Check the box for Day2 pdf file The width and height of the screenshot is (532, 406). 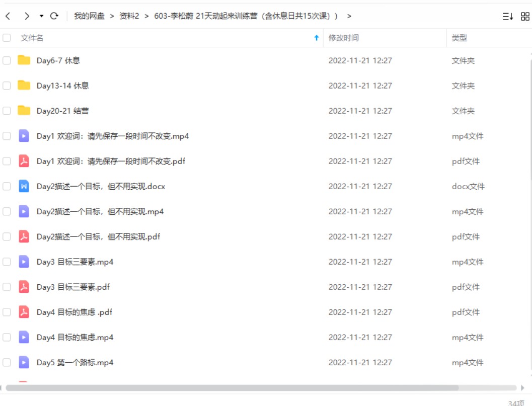point(7,236)
